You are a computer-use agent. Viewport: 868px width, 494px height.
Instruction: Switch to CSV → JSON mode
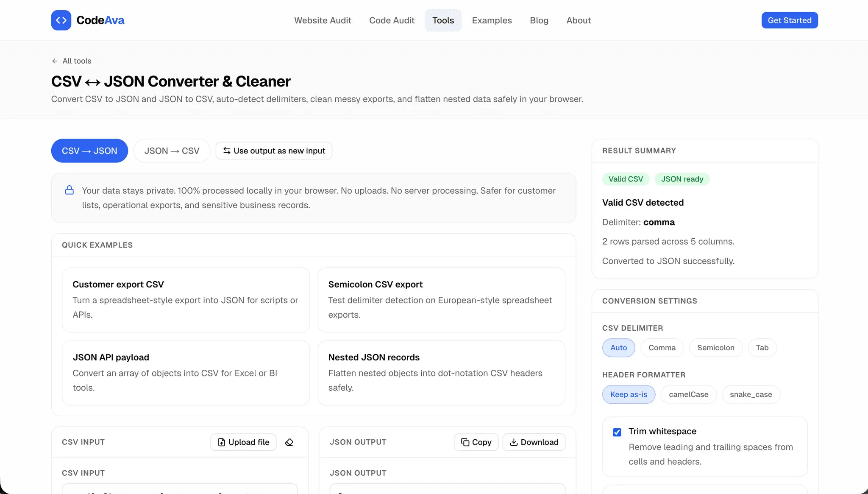(x=89, y=151)
